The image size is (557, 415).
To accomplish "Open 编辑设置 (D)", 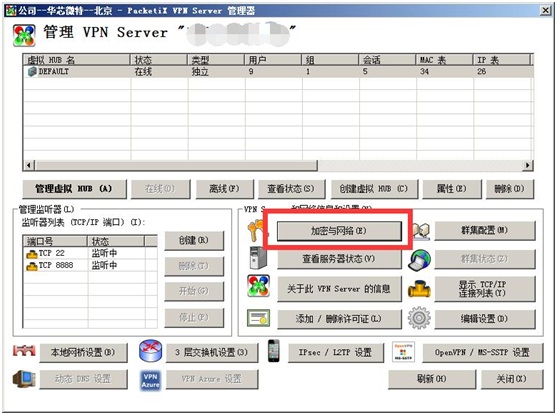I will (485, 319).
